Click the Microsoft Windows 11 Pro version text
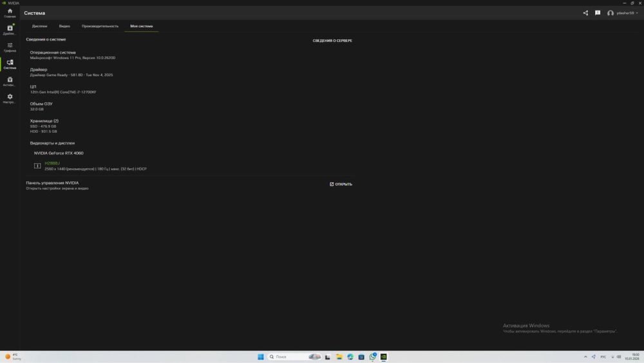 pos(73,58)
